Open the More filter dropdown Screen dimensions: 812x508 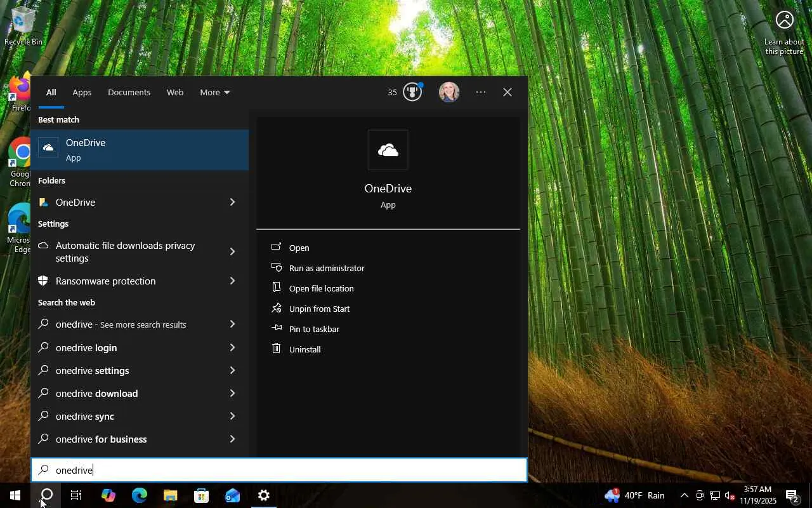[x=214, y=93]
